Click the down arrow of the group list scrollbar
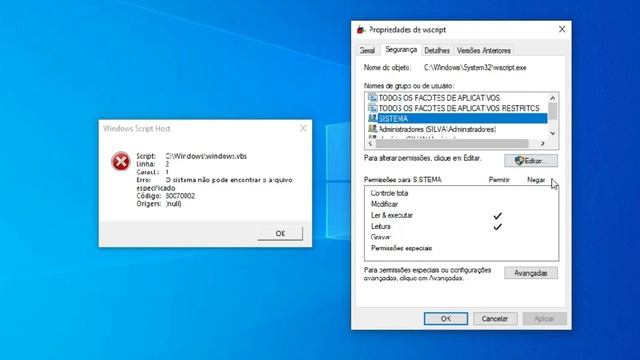Viewport: 640px width, 360px height. (x=553, y=133)
